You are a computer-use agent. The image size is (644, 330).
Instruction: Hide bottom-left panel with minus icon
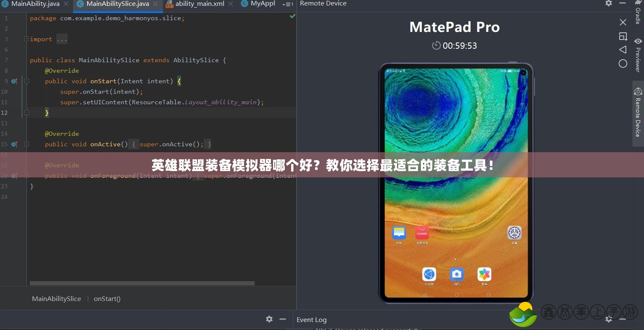click(x=283, y=319)
